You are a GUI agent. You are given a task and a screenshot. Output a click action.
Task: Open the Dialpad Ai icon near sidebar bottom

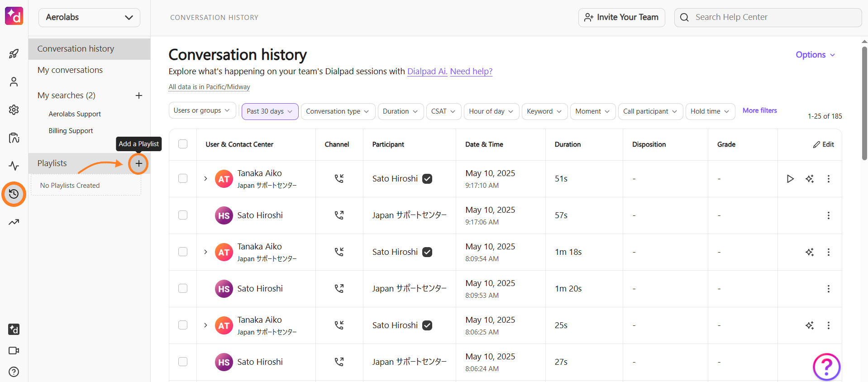point(14,329)
